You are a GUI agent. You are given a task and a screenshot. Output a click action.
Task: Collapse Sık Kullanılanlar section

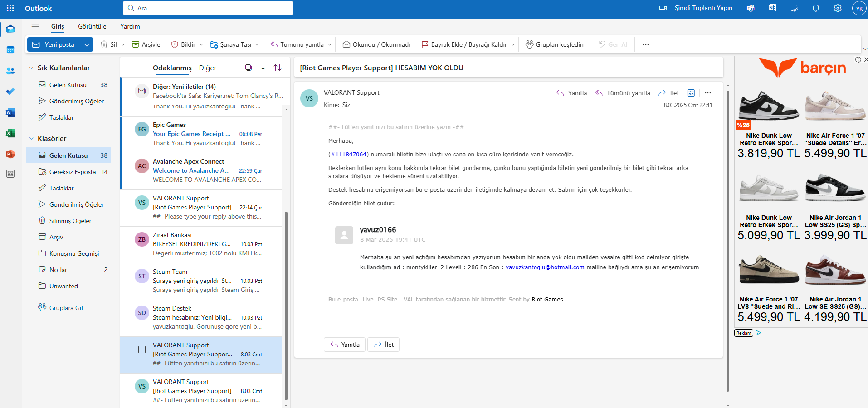click(31, 68)
